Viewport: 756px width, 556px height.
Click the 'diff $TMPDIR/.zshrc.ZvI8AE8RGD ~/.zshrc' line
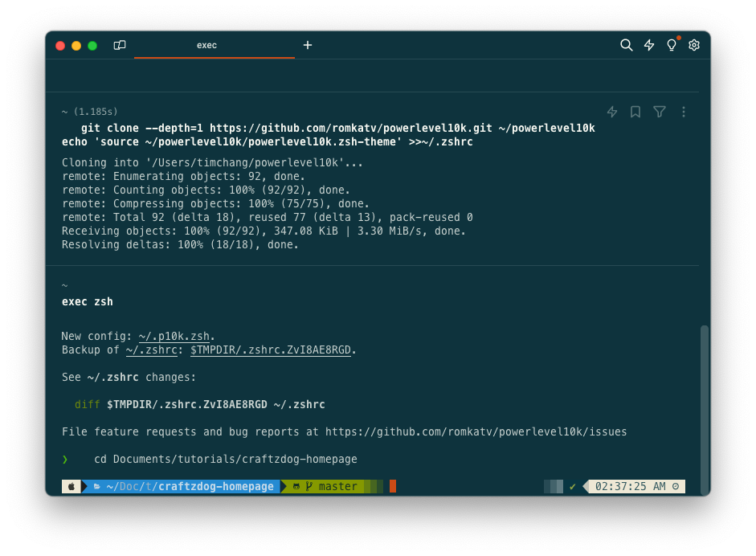tap(199, 405)
